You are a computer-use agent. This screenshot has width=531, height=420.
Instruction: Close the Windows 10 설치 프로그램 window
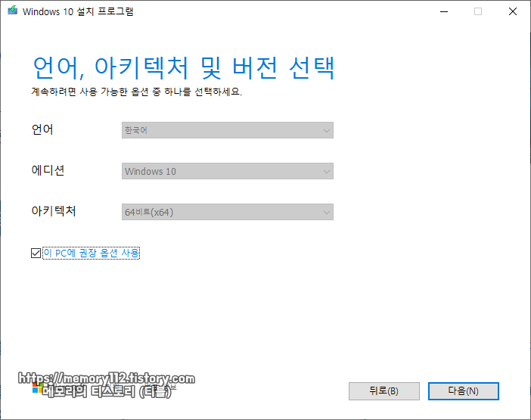513,11
